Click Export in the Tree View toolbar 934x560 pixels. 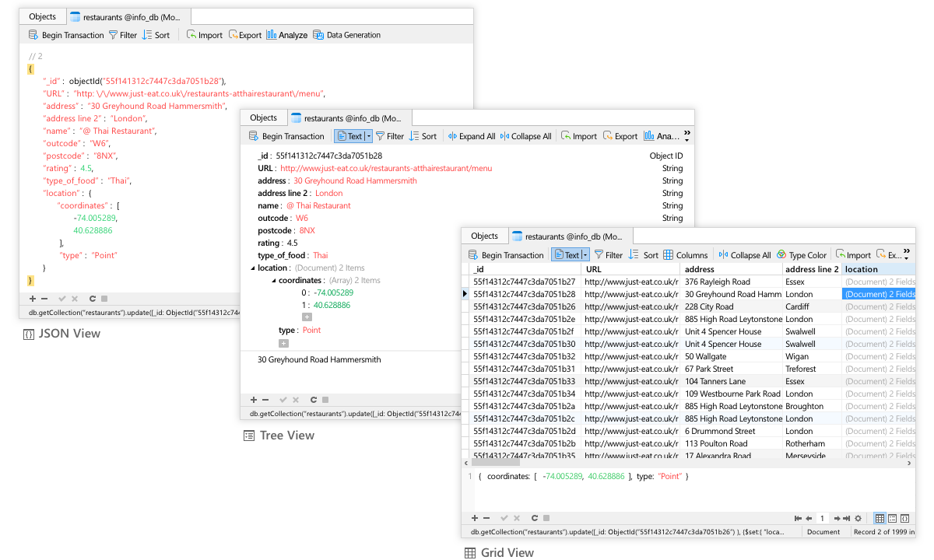(x=620, y=136)
